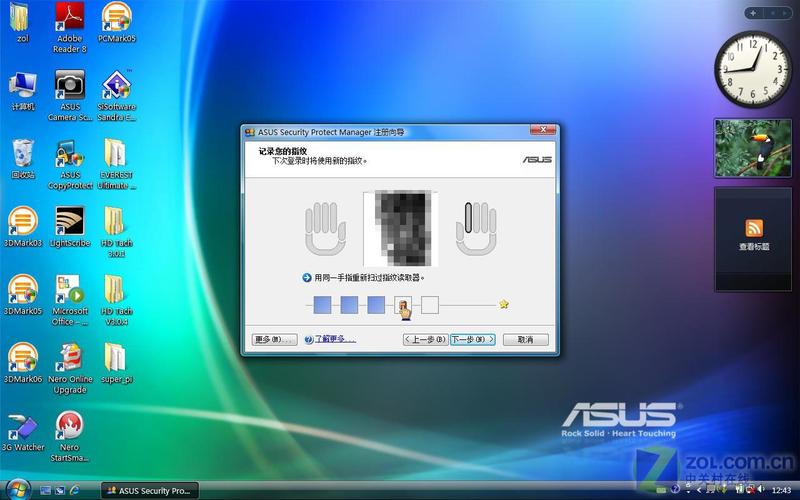Launch Internet Explorer from quick launch

pos(74,491)
